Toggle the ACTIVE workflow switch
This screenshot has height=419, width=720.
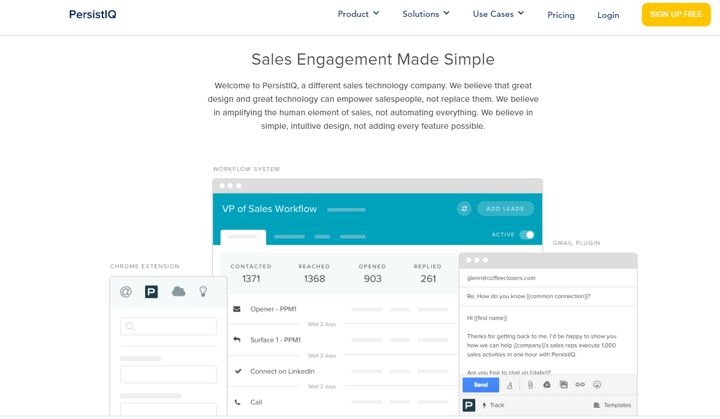pyautogui.click(x=527, y=235)
